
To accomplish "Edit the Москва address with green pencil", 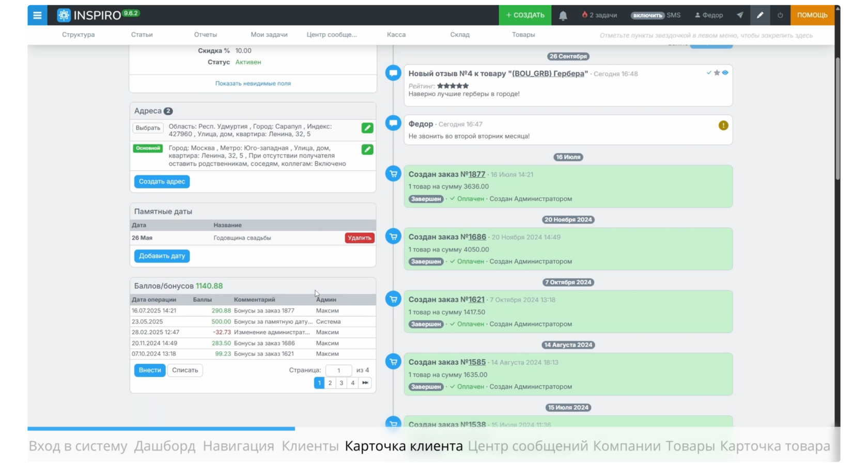I will click(x=367, y=149).
